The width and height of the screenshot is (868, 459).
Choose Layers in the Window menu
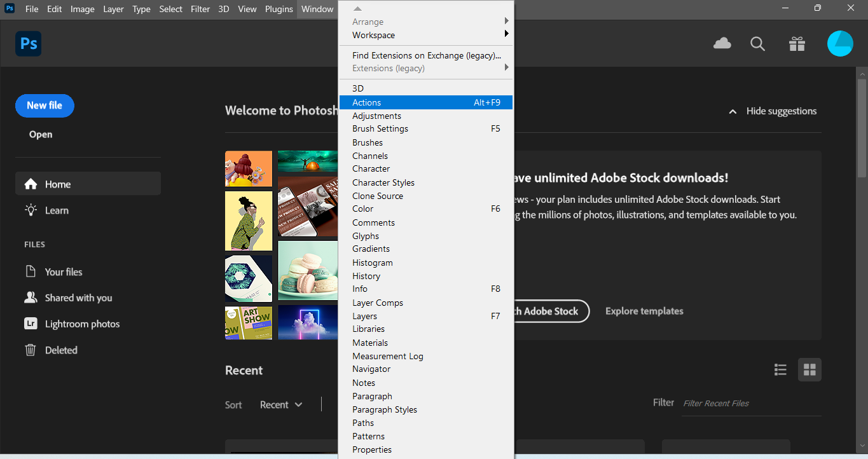point(365,316)
